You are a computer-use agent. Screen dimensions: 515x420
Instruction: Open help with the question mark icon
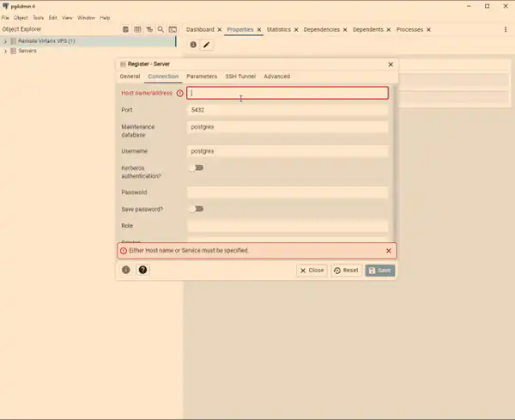click(142, 270)
